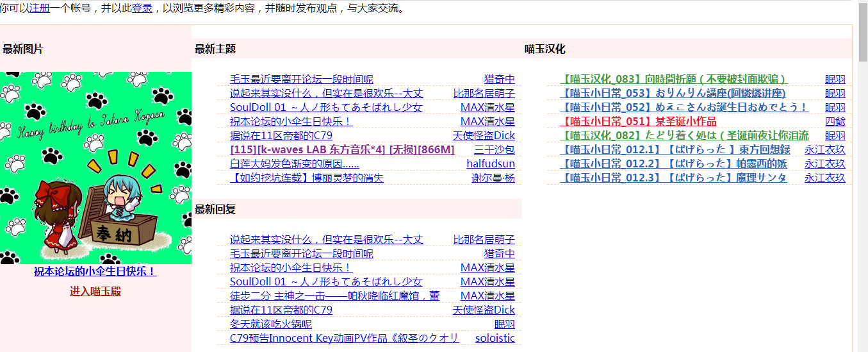Open author profile 谢尔曼·杨
Image resolution: width=868 pixels, height=352 pixels.
[493, 178]
